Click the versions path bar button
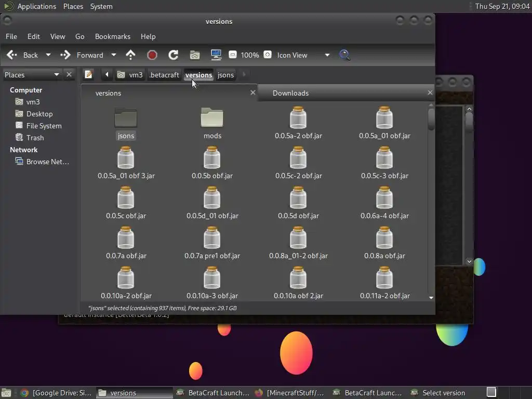 pos(198,75)
